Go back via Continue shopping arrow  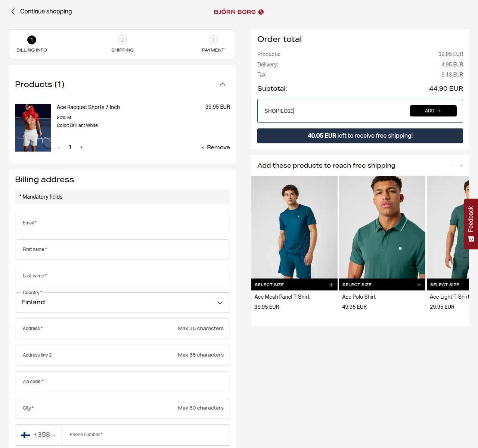click(13, 12)
